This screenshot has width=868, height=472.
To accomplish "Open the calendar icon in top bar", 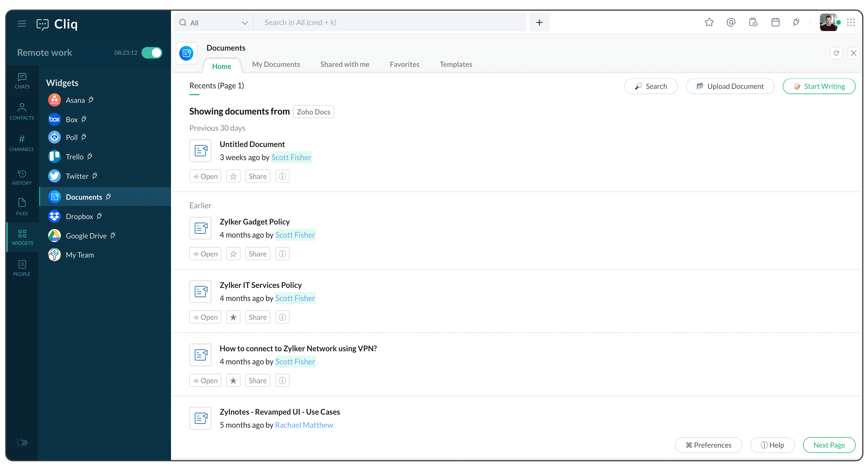I will coord(775,22).
